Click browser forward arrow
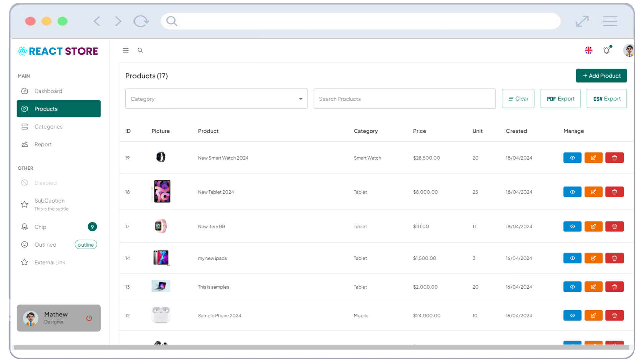644x362 pixels. click(118, 21)
